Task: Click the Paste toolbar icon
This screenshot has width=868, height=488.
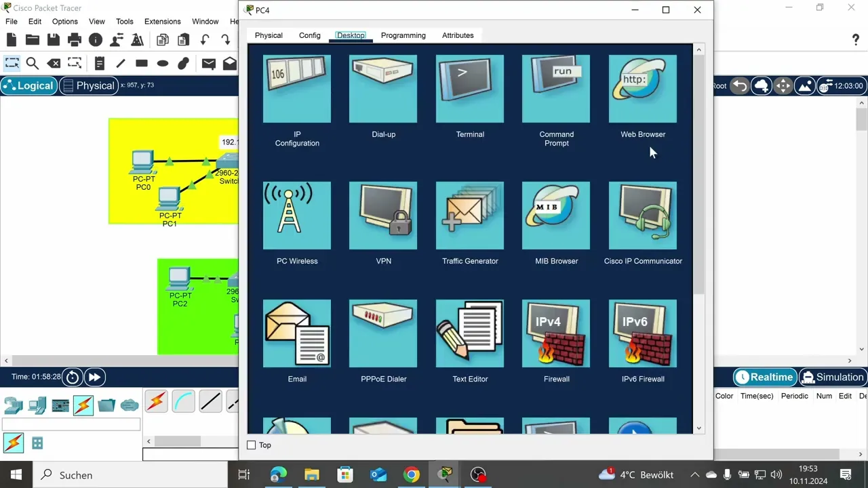Action: (183, 40)
